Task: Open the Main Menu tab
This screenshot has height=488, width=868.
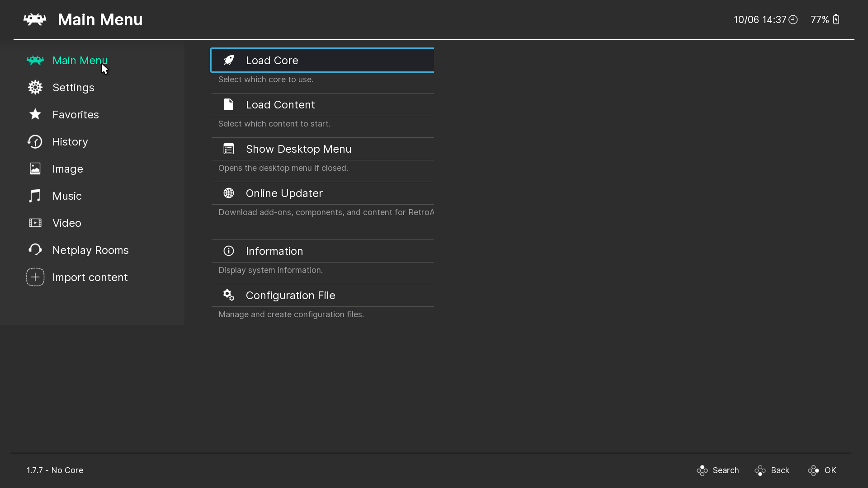Action: pos(80,60)
